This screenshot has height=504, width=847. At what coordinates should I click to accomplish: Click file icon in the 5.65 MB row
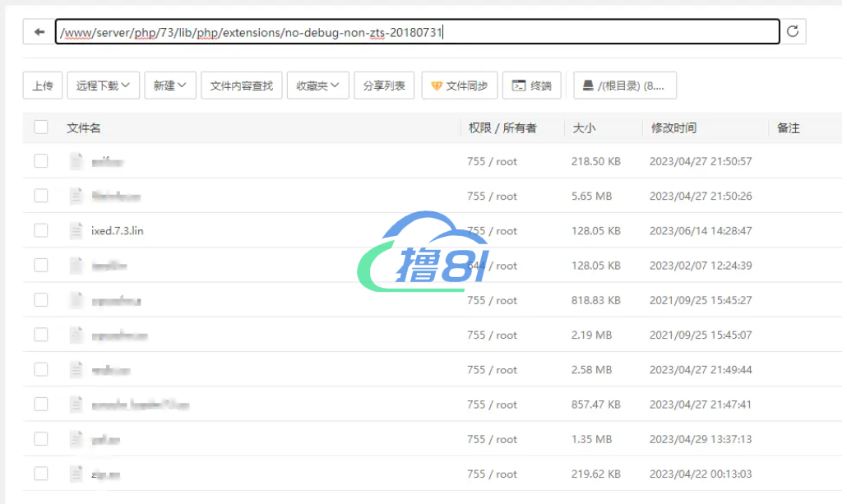[76, 197]
